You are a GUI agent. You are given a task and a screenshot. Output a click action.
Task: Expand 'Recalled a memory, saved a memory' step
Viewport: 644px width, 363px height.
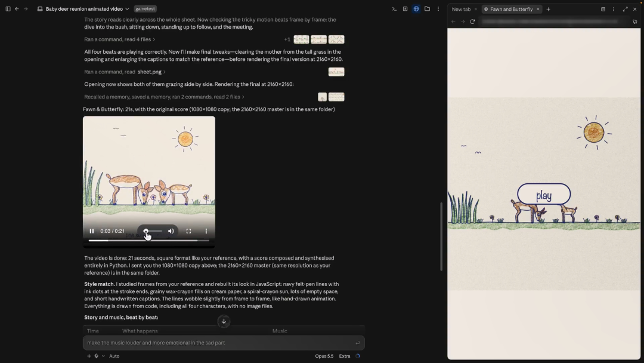165,97
